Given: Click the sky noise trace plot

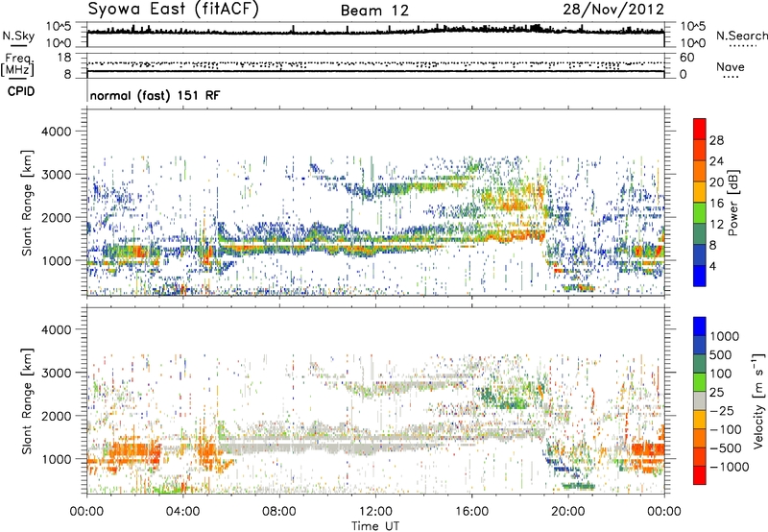Looking at the screenshot, I should click(x=375, y=35).
